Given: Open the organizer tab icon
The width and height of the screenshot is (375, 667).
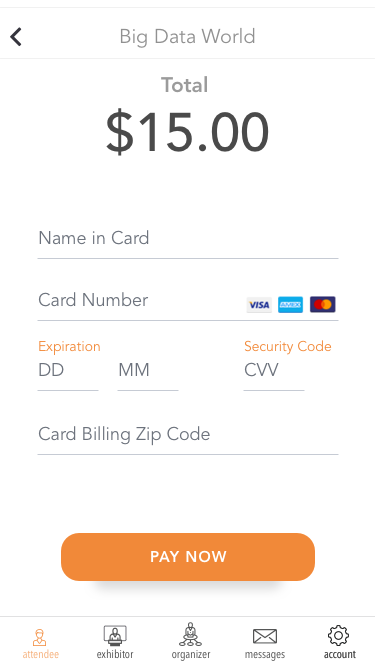Looking at the screenshot, I should click(190, 635).
